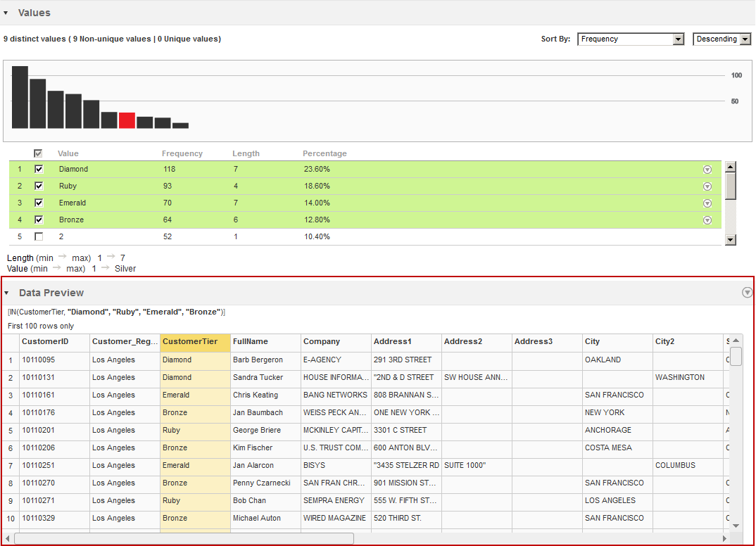
Task: Open the Diamond row options arrow icon
Action: point(707,170)
